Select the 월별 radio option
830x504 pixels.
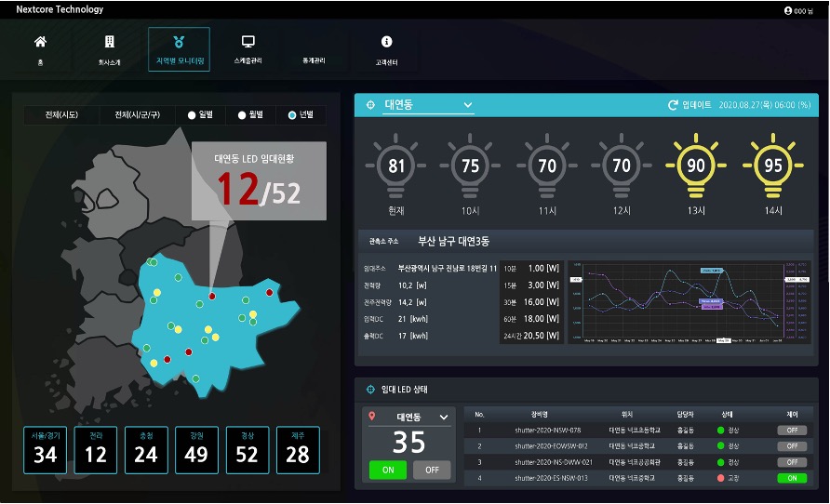point(242,115)
